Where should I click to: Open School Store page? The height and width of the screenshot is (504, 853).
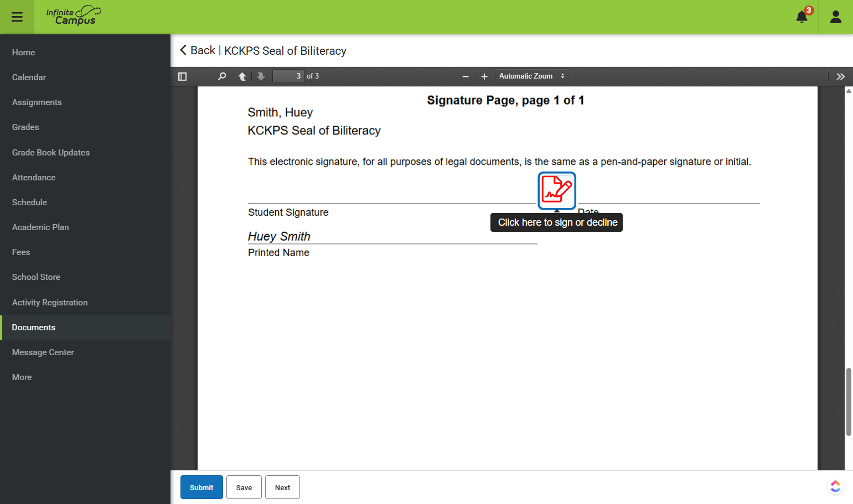click(85, 277)
